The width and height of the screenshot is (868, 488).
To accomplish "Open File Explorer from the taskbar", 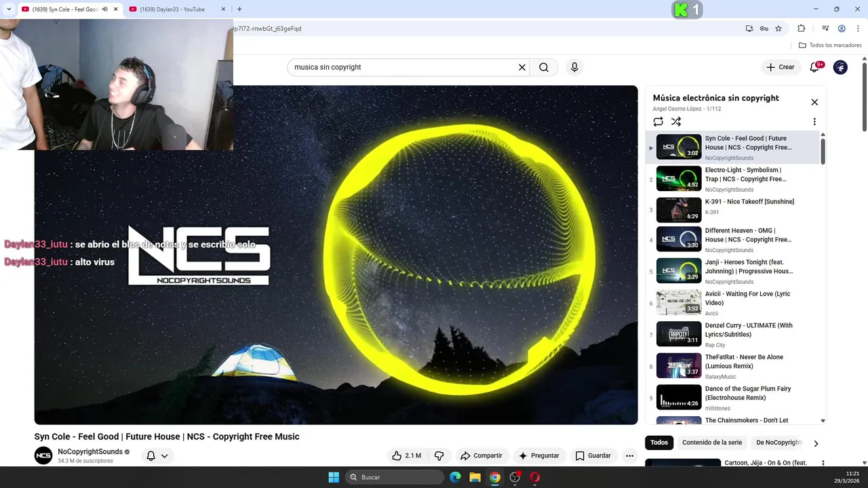I will point(475,477).
